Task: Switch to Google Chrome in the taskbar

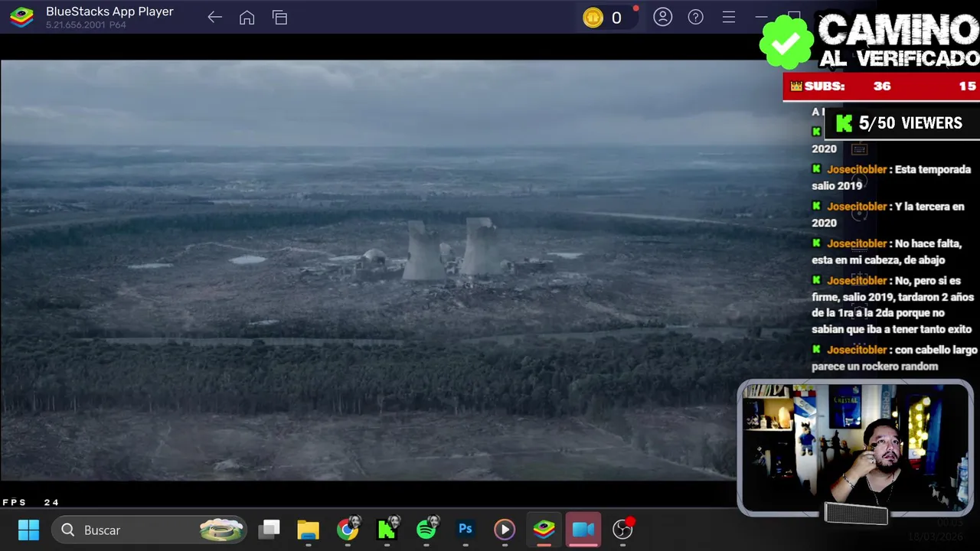Action: pyautogui.click(x=348, y=530)
